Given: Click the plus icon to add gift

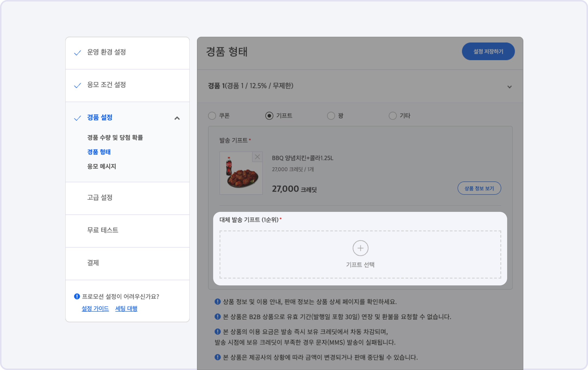Looking at the screenshot, I should tap(360, 248).
